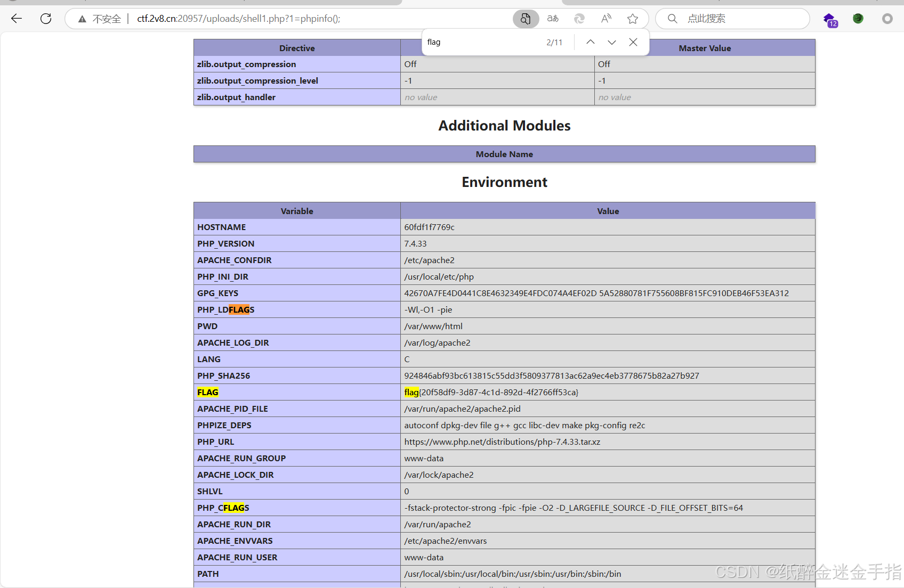Click the FLAG variable name

point(208,392)
